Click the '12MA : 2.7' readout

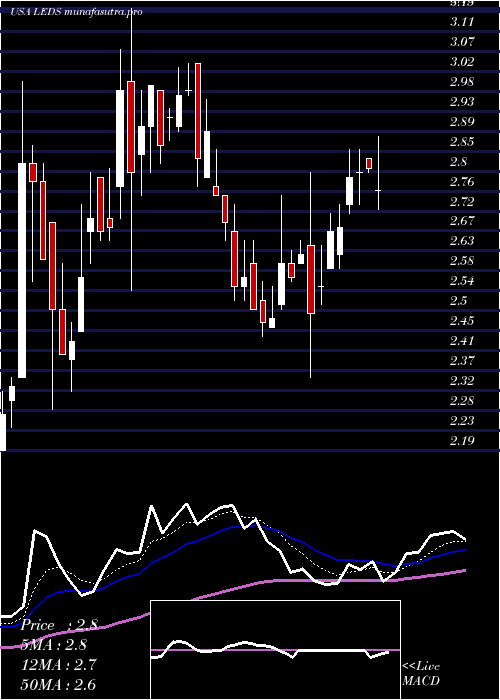[x=58, y=665]
